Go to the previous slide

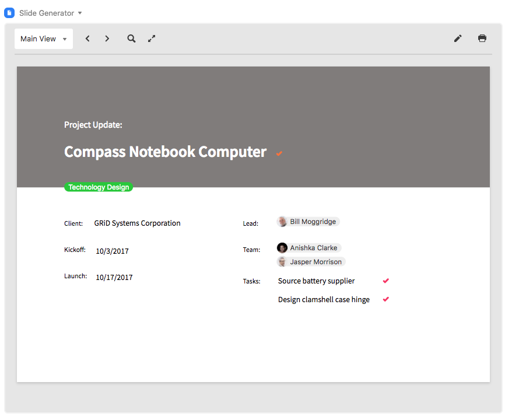87,38
